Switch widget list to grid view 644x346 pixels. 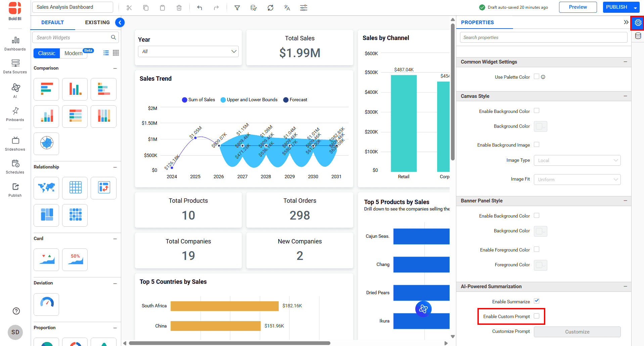[x=116, y=53]
